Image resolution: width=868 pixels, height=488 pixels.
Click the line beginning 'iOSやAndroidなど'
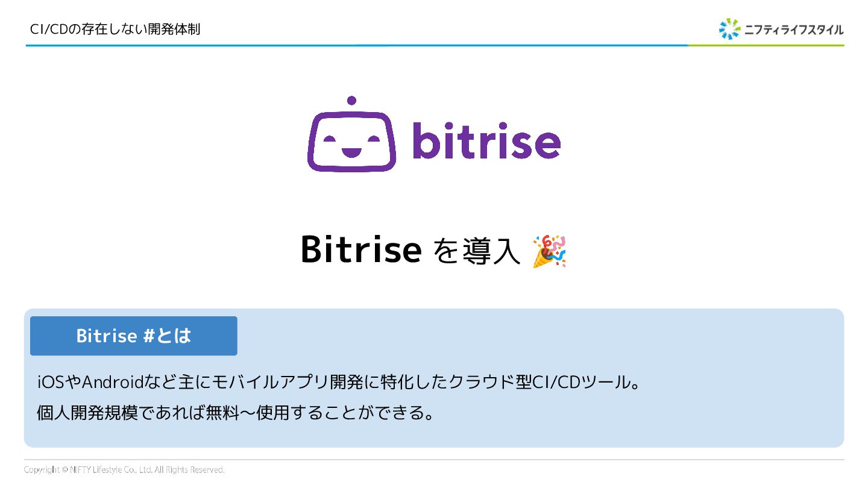pyautogui.click(x=338, y=382)
